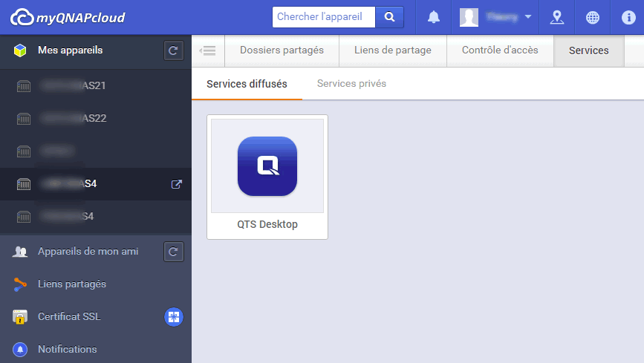Open the selected device external link icon
Viewport: 644px width, 363px height.
(176, 184)
